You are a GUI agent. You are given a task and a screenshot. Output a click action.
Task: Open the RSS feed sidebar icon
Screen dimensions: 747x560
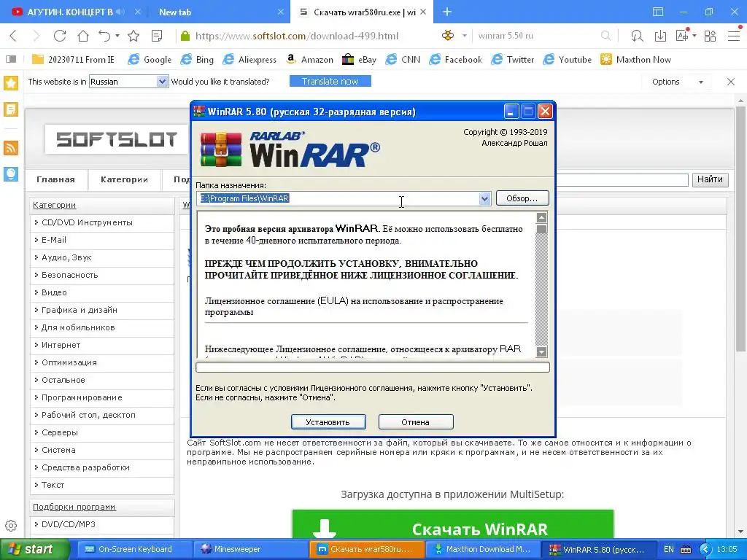click(11, 147)
